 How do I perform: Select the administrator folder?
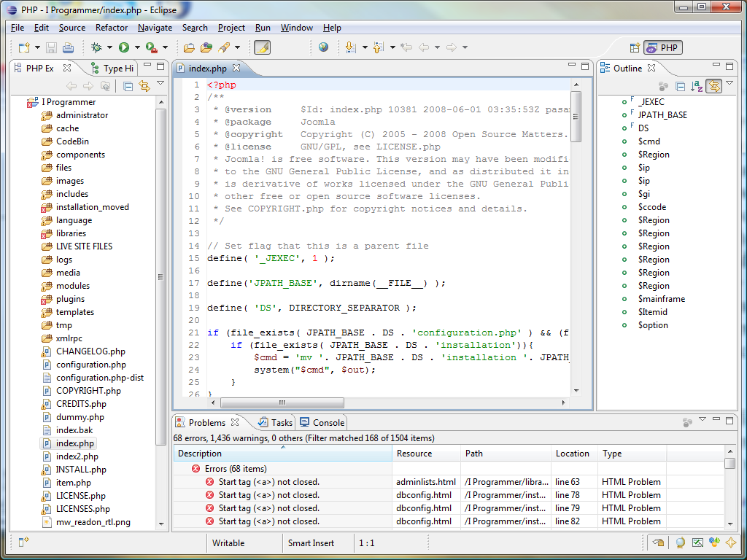(82, 114)
